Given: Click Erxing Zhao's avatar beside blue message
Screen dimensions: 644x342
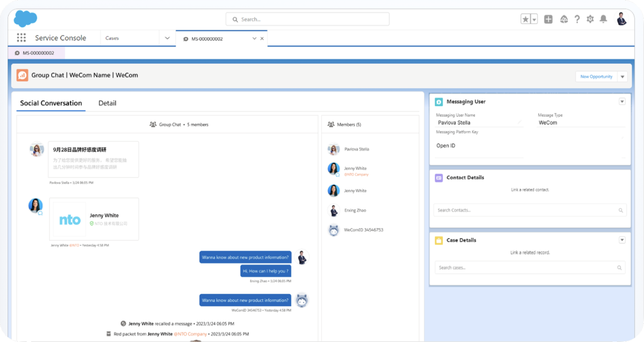Looking at the screenshot, I should [302, 257].
